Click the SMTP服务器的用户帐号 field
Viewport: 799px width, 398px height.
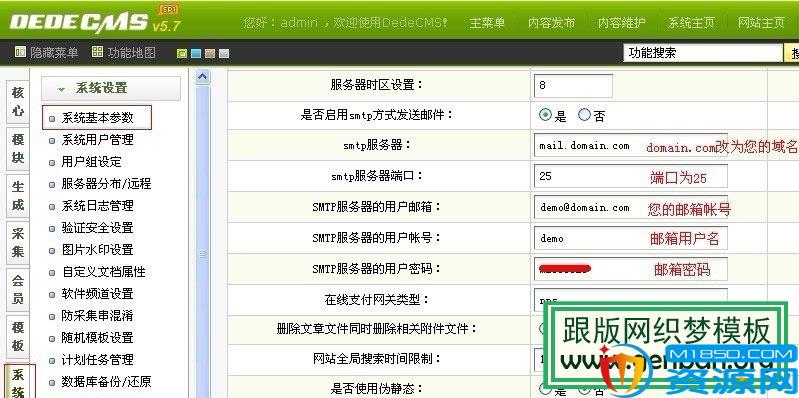tap(631, 238)
